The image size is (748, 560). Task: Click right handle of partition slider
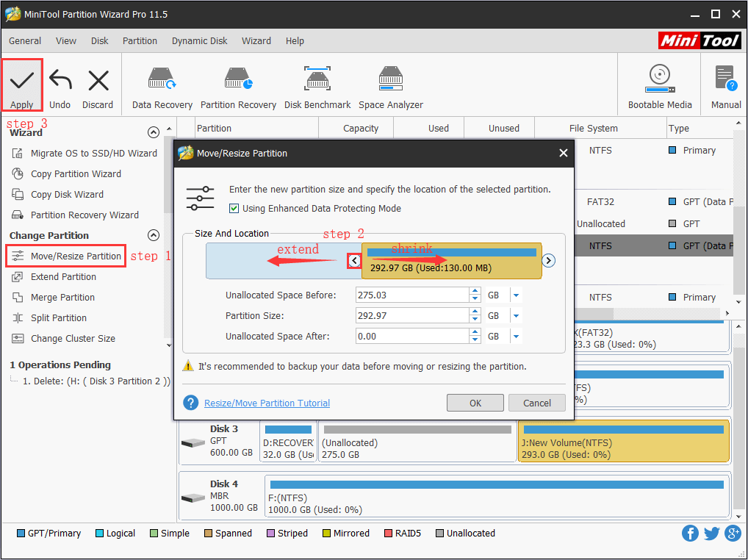[x=549, y=260]
